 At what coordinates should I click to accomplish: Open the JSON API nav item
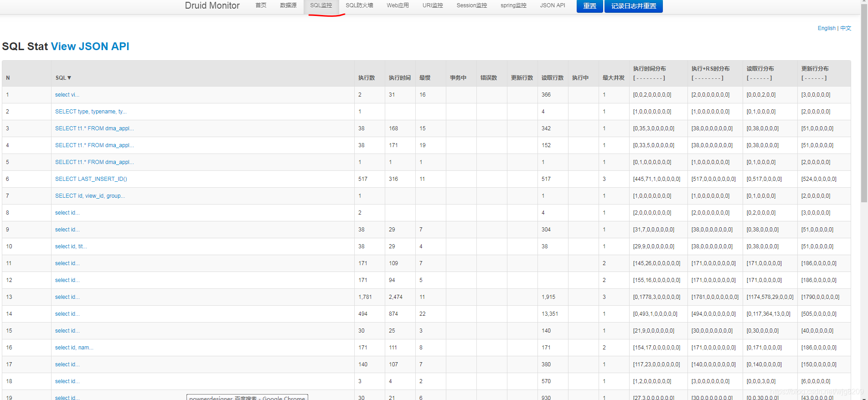click(553, 5)
